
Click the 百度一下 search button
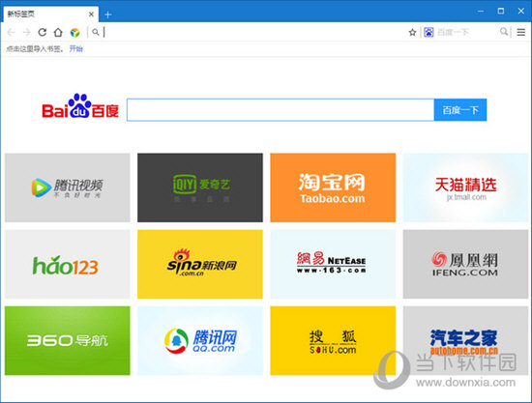click(x=460, y=110)
